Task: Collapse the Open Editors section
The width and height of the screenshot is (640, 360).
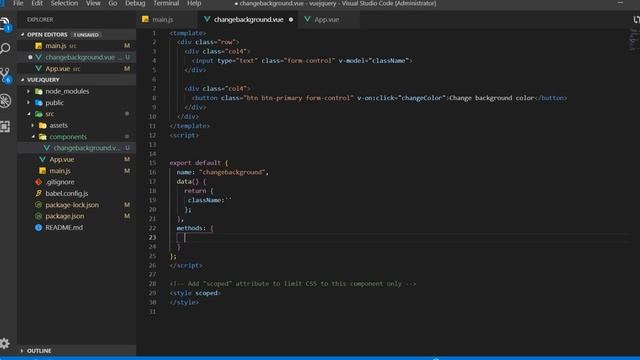Action: 22,35
